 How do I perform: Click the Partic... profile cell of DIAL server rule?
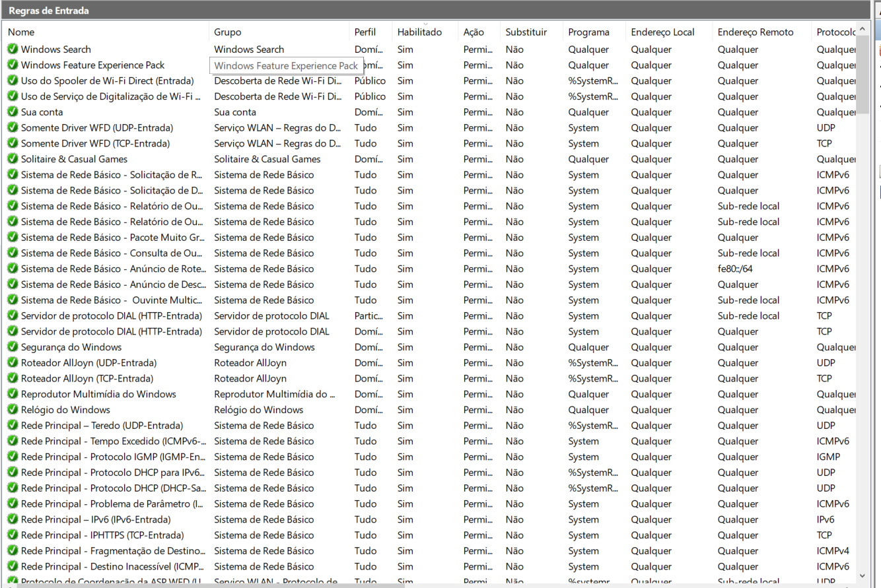point(369,315)
